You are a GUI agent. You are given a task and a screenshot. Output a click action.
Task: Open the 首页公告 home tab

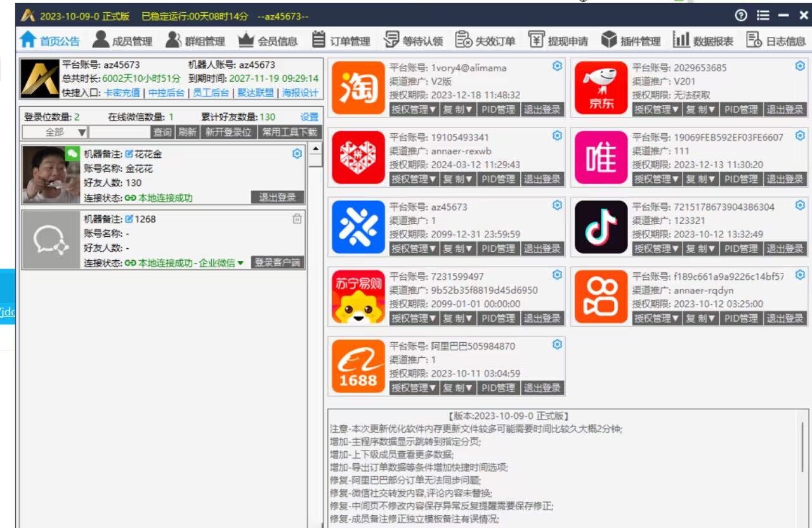(49, 41)
